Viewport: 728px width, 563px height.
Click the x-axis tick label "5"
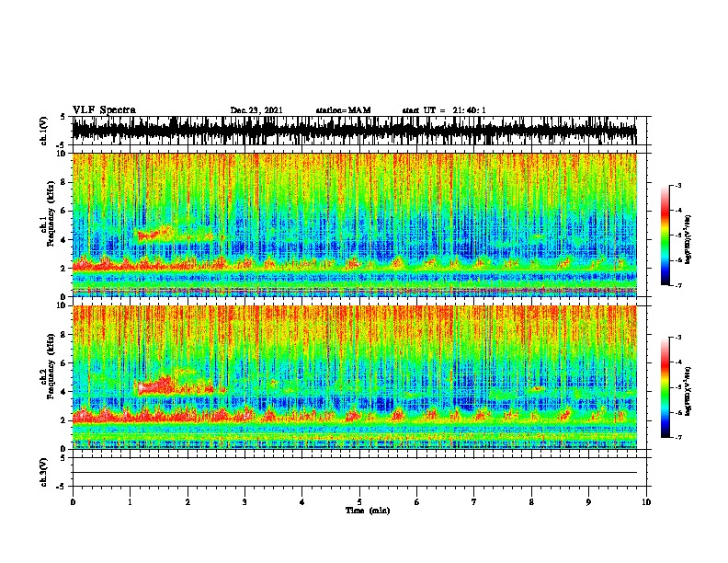359,502
